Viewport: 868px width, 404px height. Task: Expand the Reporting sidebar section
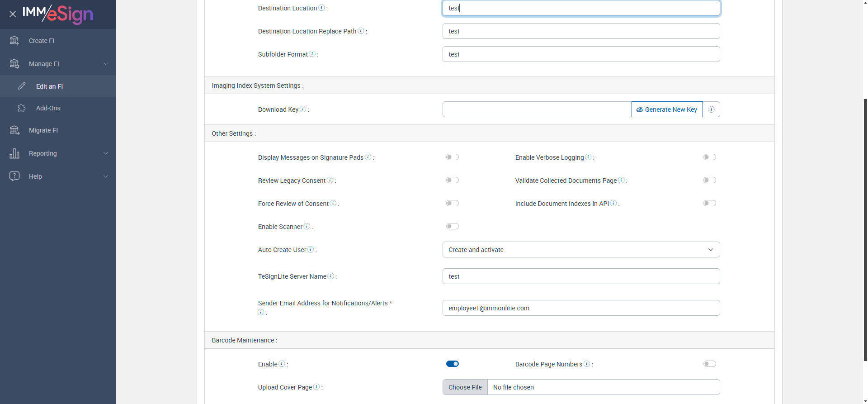coord(106,153)
